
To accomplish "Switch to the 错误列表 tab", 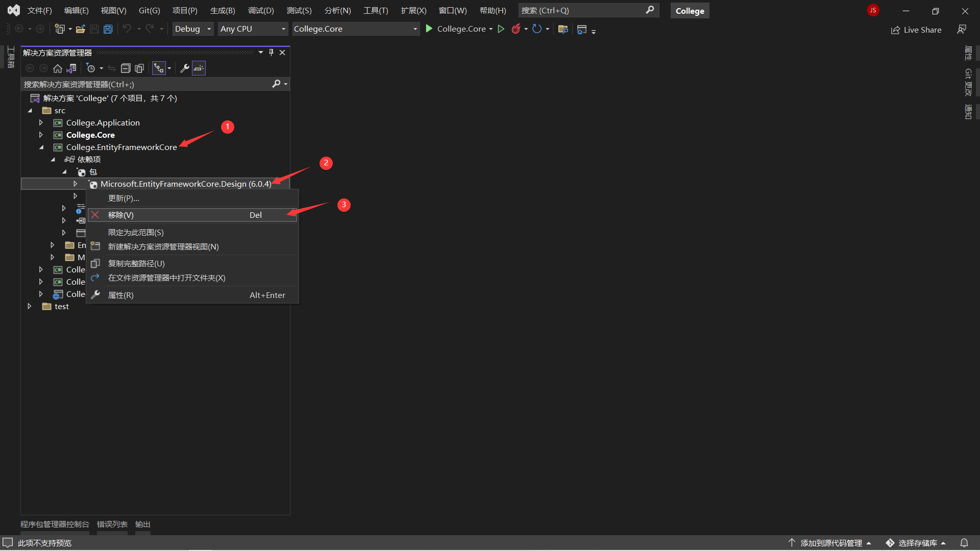I will coord(112,524).
